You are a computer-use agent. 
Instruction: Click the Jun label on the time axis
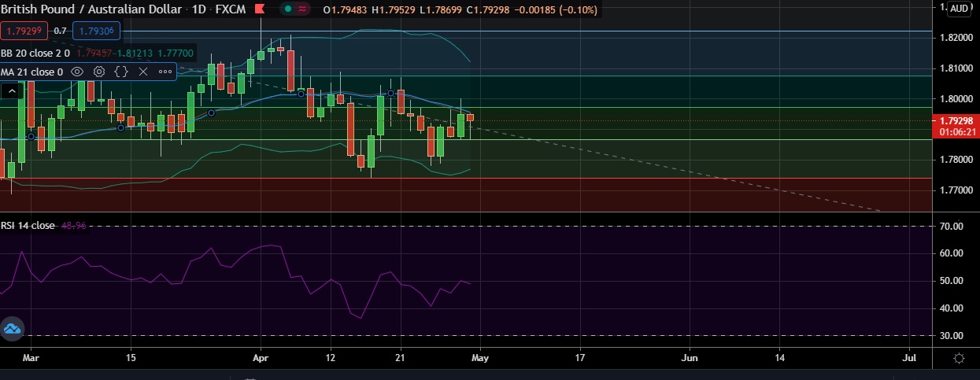(x=690, y=358)
